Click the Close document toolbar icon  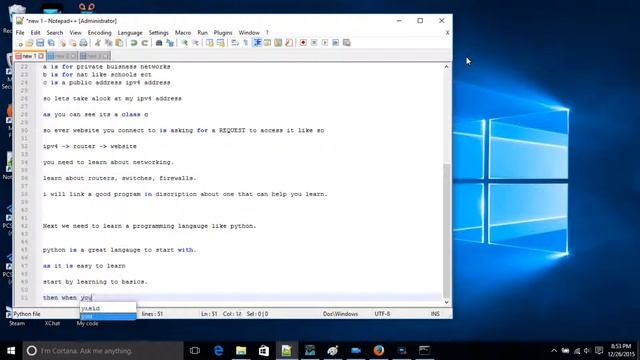click(62, 43)
